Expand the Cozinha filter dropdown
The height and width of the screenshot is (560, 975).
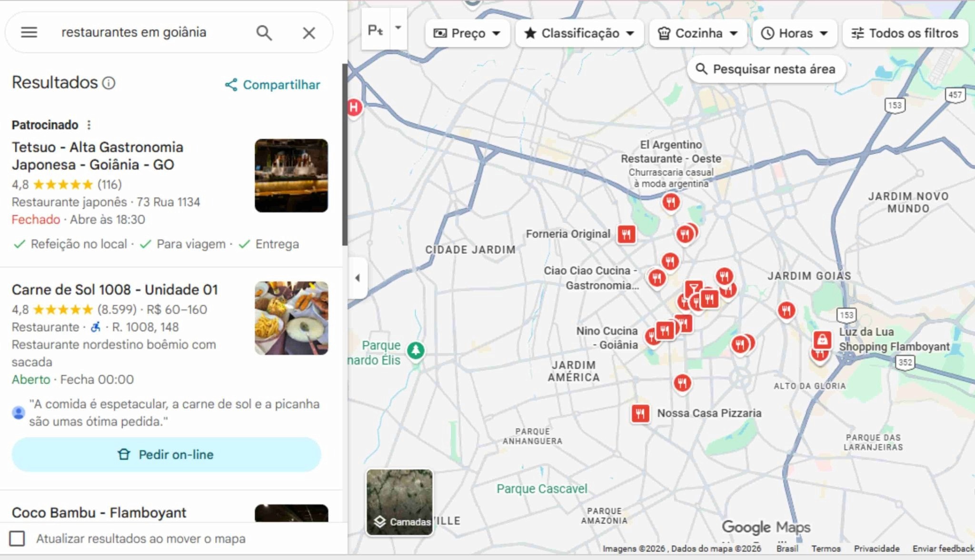pyautogui.click(x=698, y=33)
